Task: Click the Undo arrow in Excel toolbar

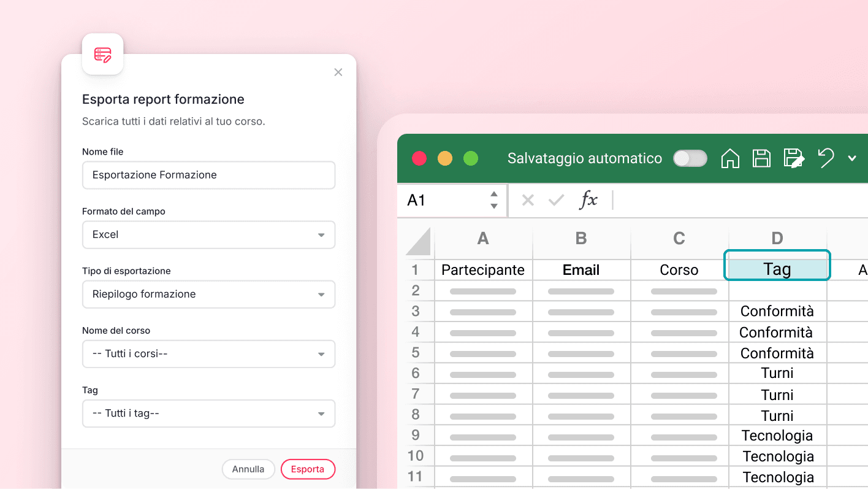Action: tap(826, 158)
